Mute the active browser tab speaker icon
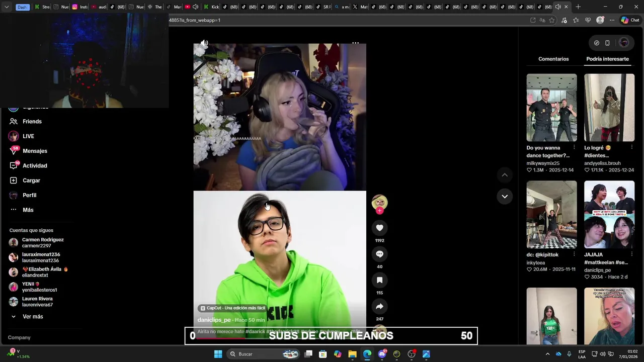Image resolution: width=644 pixels, height=362 pixels. pos(557,7)
